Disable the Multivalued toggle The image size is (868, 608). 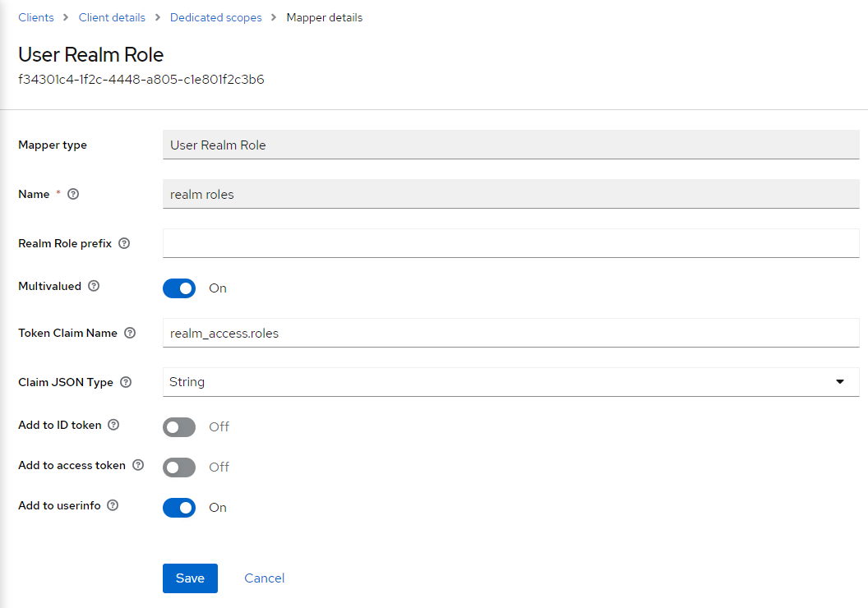click(179, 288)
